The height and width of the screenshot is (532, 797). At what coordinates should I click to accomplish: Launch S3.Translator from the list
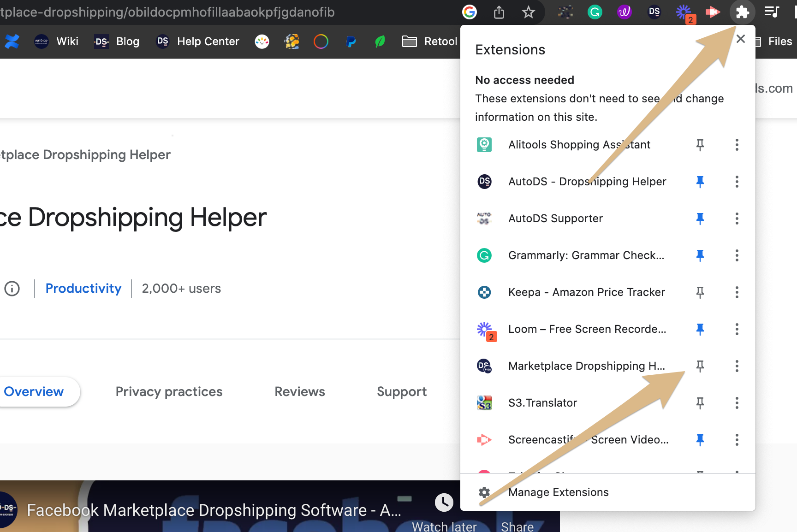572,403
